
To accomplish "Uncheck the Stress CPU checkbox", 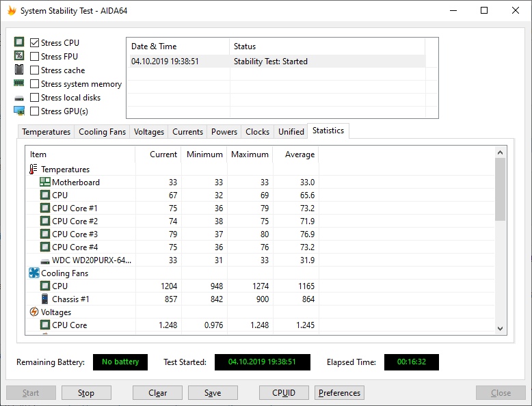I will pyautogui.click(x=34, y=43).
